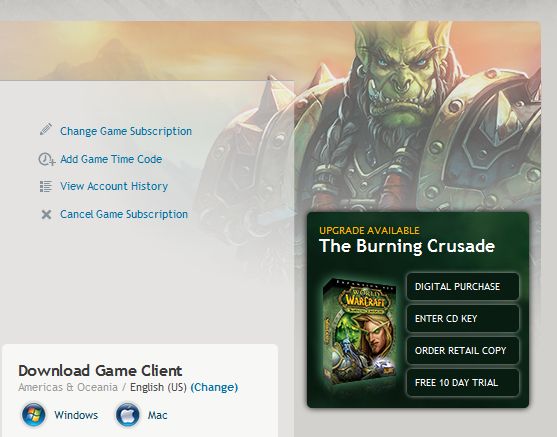Click the Mac download text label
The image size is (557, 437).
tap(157, 415)
